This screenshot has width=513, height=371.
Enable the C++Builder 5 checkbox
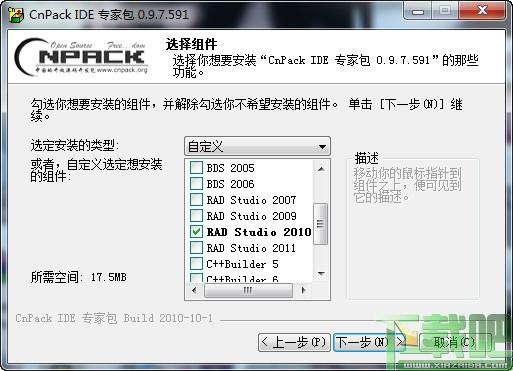pyautogui.click(x=196, y=263)
